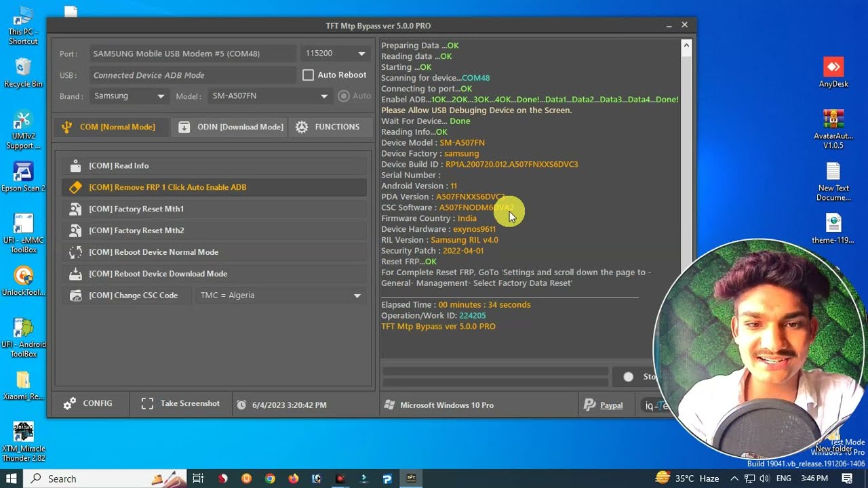Open weather 35°C Haze widget
Viewport: 868px width, 488px height.
pos(687,479)
